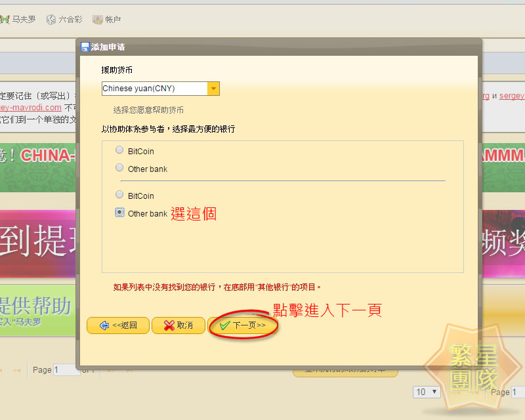Click the Chinese yuan(CNY) combo box text
This screenshot has width=525, height=420.
pos(154,89)
